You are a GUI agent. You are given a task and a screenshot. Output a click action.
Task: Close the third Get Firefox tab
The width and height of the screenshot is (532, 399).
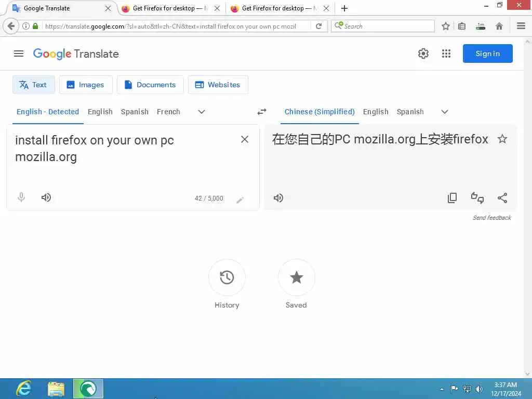326,8
